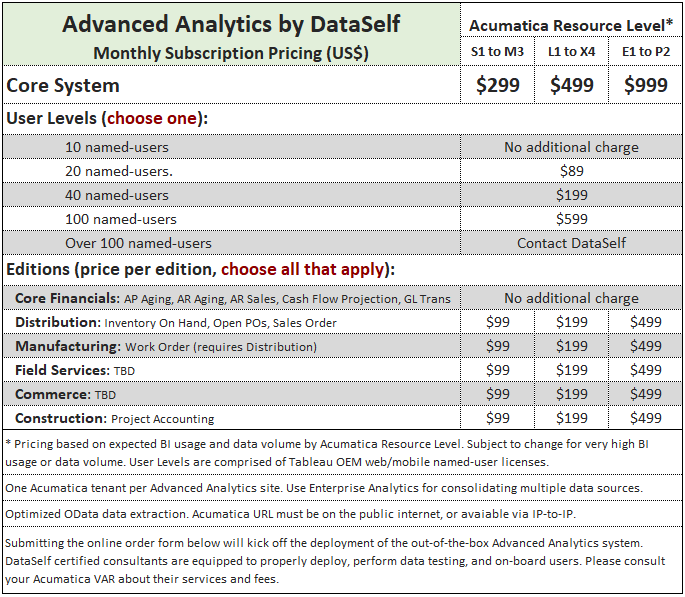Click the $89 price for 20 named-users

571,171
